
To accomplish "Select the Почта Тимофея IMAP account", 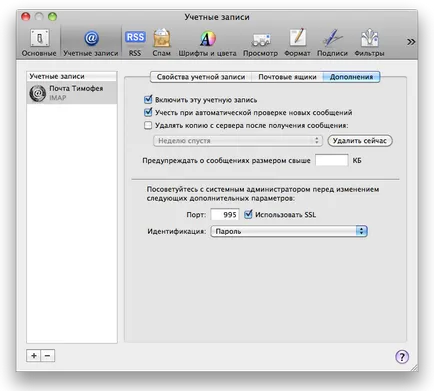I will tap(72, 93).
